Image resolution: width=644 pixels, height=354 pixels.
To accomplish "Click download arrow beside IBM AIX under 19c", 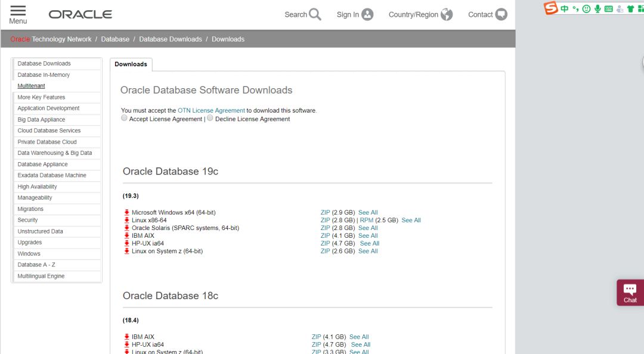I will [x=127, y=236].
